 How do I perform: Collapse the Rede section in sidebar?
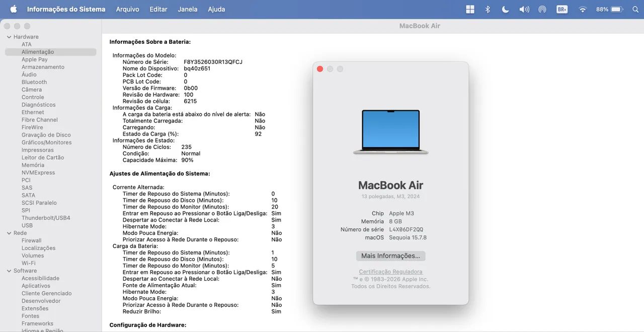(x=9, y=233)
